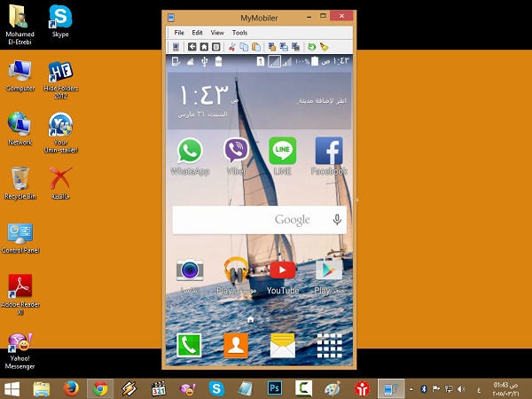Select the red X desktop shortcut

click(60, 184)
